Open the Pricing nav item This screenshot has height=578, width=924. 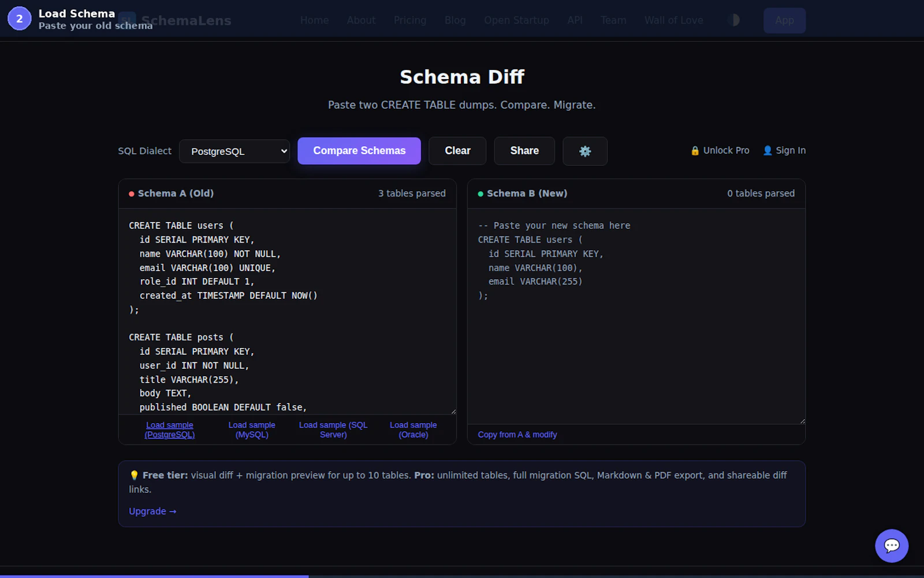point(410,20)
